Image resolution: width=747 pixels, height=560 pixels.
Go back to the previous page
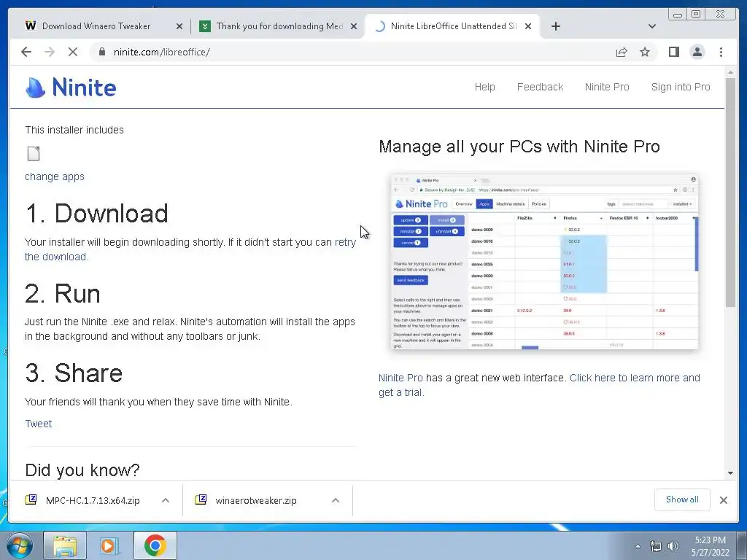point(26,52)
